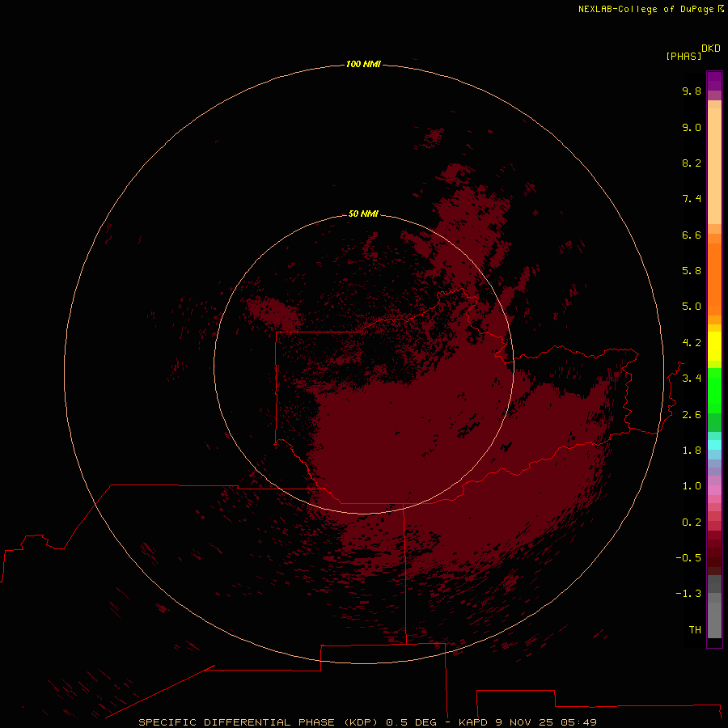Click the gray bottom segment of color bar
This screenshot has height=728, width=728.
tap(714, 620)
